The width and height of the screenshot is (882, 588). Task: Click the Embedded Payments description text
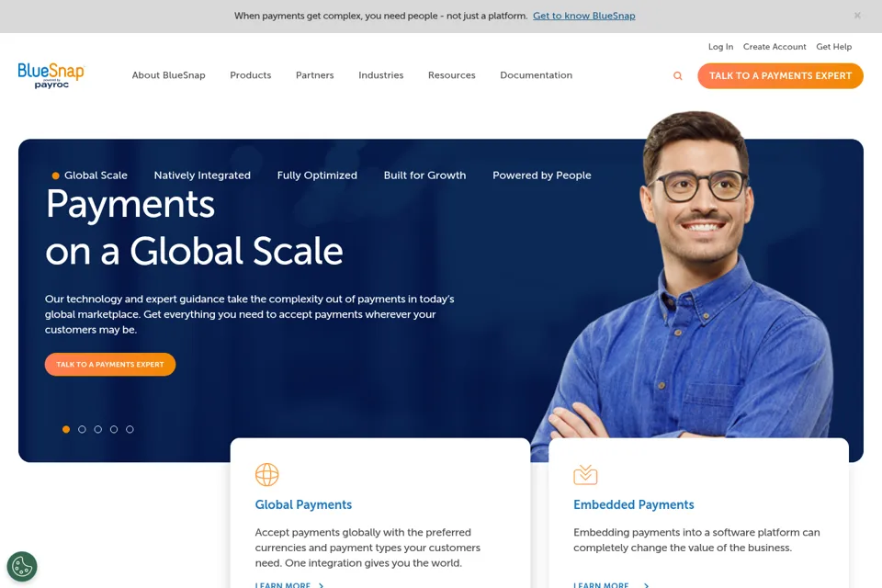click(x=696, y=540)
